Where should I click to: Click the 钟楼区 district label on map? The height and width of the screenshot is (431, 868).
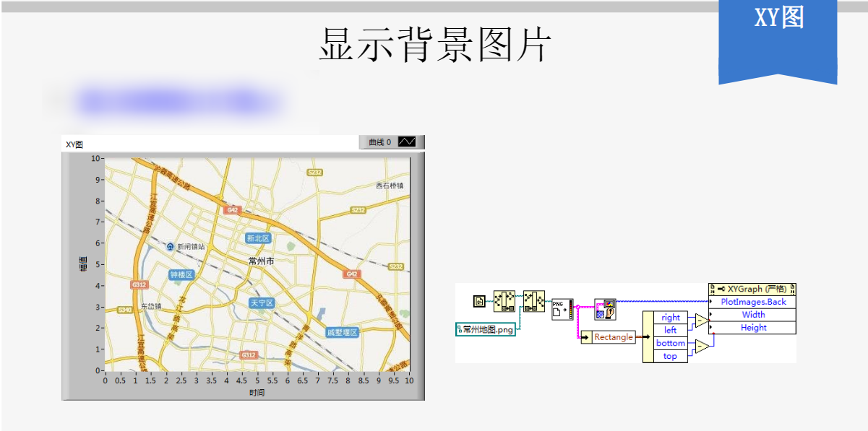point(181,275)
